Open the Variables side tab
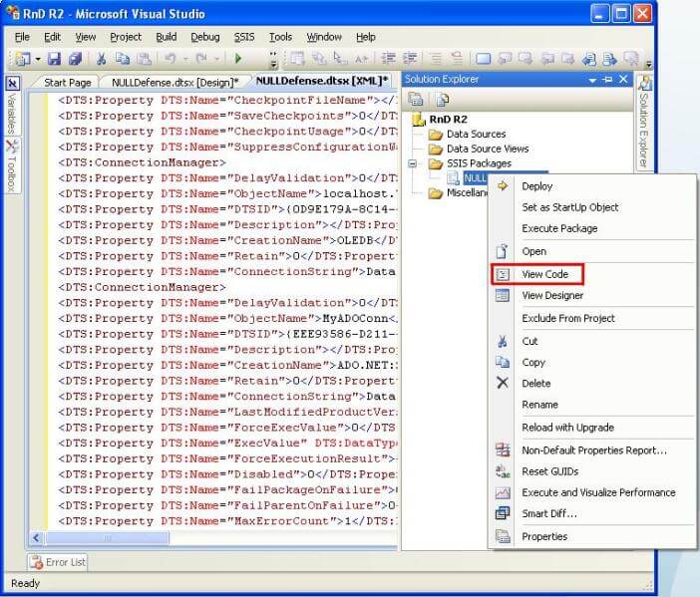This screenshot has width=700, height=597. point(13,107)
